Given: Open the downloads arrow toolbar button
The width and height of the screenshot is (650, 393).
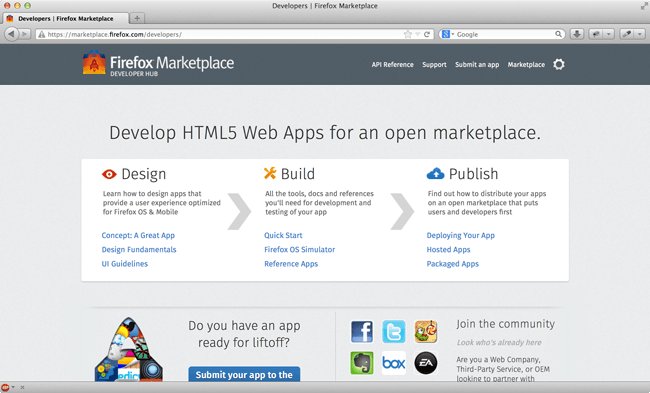Looking at the screenshot, I should point(577,34).
